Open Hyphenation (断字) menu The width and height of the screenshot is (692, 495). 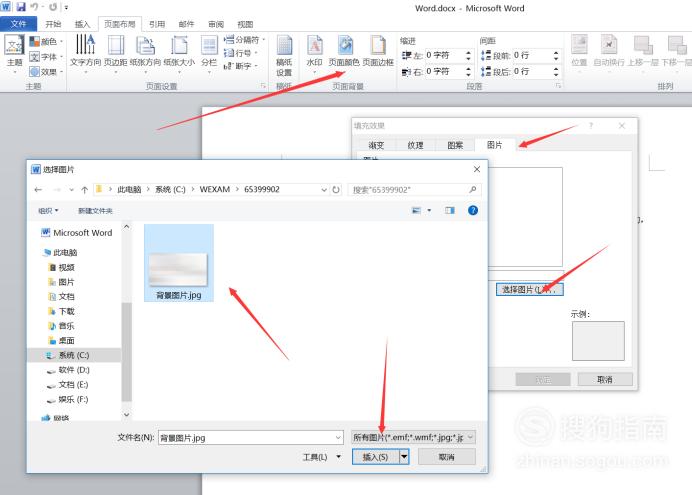pos(240,66)
